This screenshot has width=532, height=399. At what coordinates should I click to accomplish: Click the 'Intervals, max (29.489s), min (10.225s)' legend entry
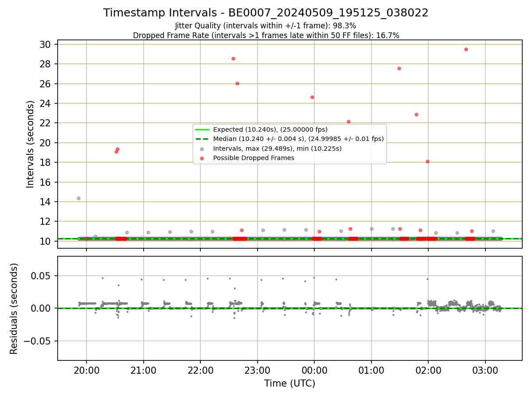click(278, 149)
